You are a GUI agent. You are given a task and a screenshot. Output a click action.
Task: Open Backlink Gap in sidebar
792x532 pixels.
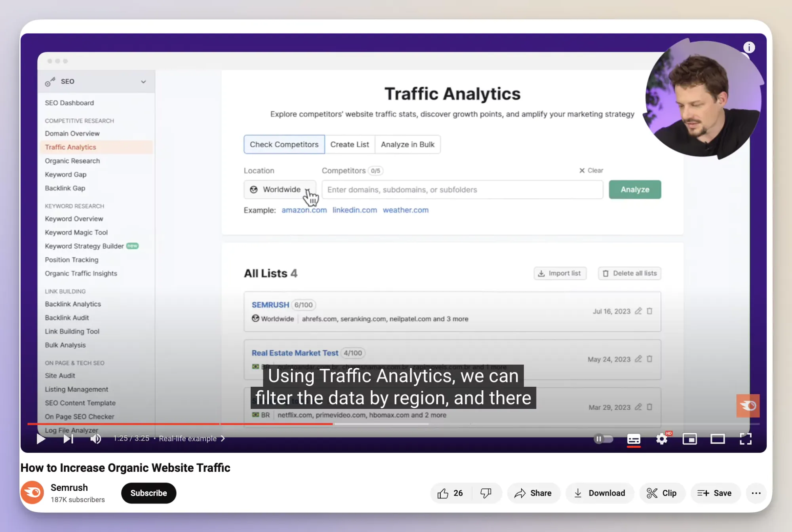pyautogui.click(x=65, y=188)
